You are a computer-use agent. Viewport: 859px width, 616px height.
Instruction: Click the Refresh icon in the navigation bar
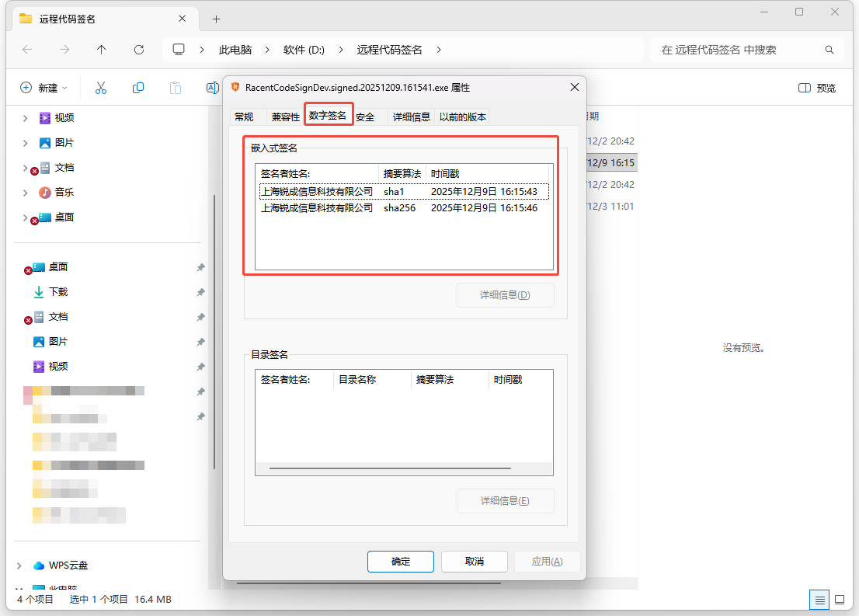click(138, 49)
